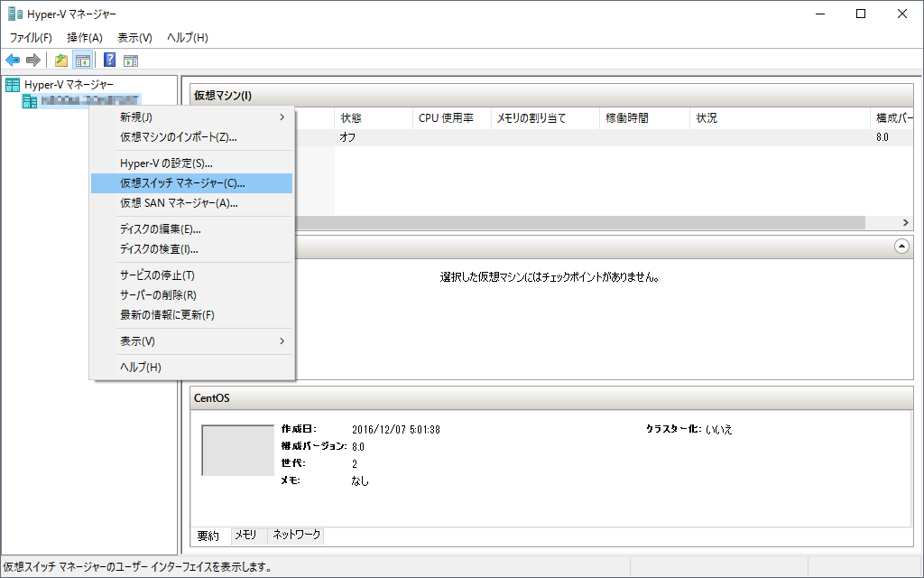924x578 pixels.
Task: Collapse the checkpoints pane with round arrow button
Action: (901, 246)
